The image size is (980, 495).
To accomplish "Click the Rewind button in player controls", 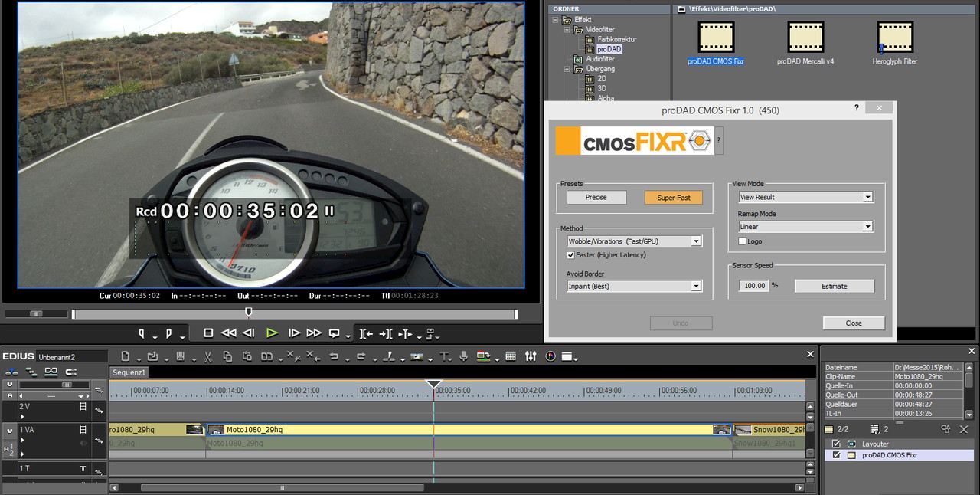I will tap(228, 333).
